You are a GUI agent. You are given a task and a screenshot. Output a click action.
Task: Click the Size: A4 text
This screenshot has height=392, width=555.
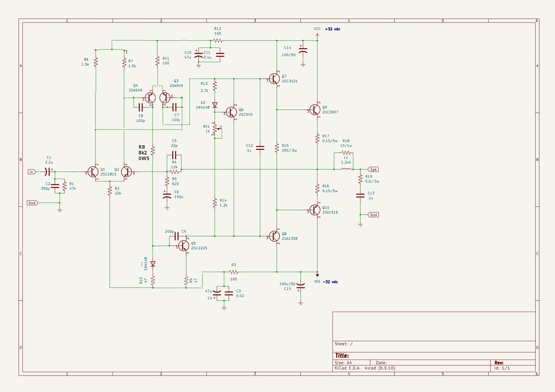343,362
